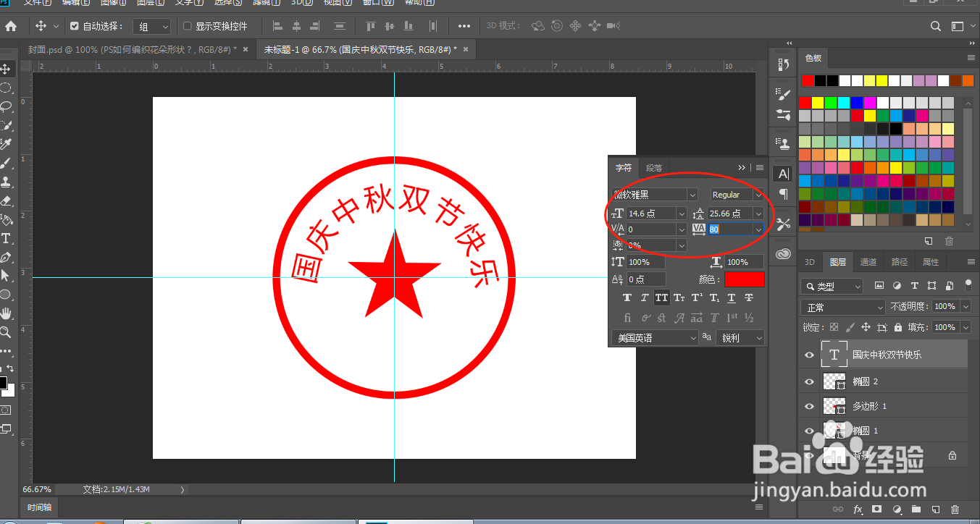Image resolution: width=980 pixels, height=524 pixels.
Task: Click add layer mask icon
Action: pyautogui.click(x=877, y=510)
